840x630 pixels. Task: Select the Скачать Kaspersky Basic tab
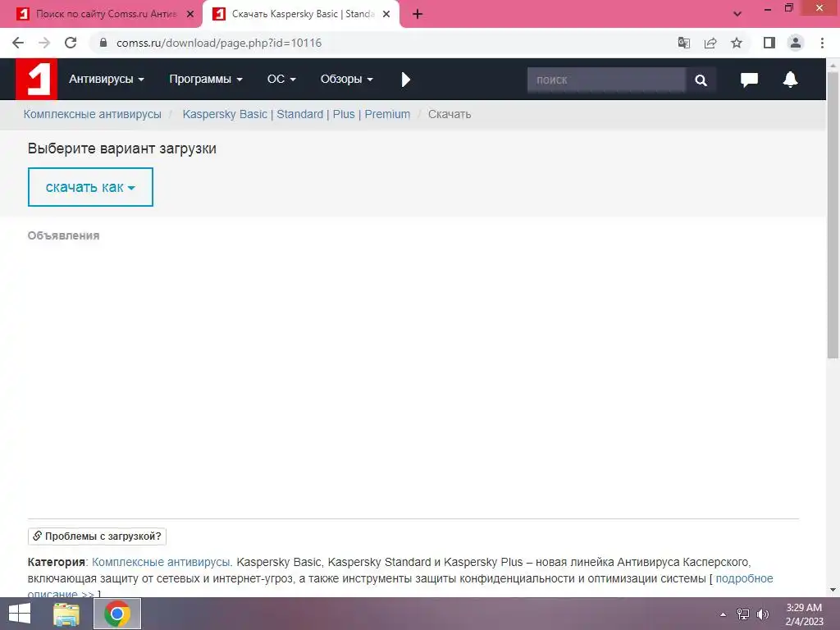coord(300,15)
